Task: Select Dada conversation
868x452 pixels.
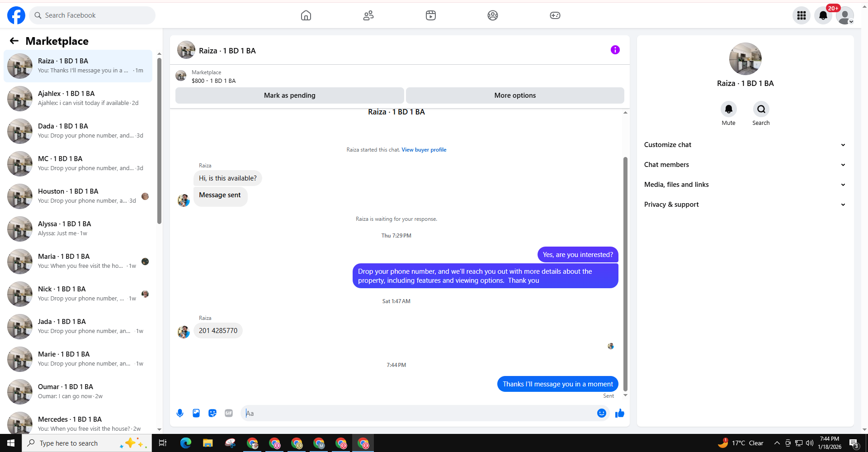Action: pos(78,131)
